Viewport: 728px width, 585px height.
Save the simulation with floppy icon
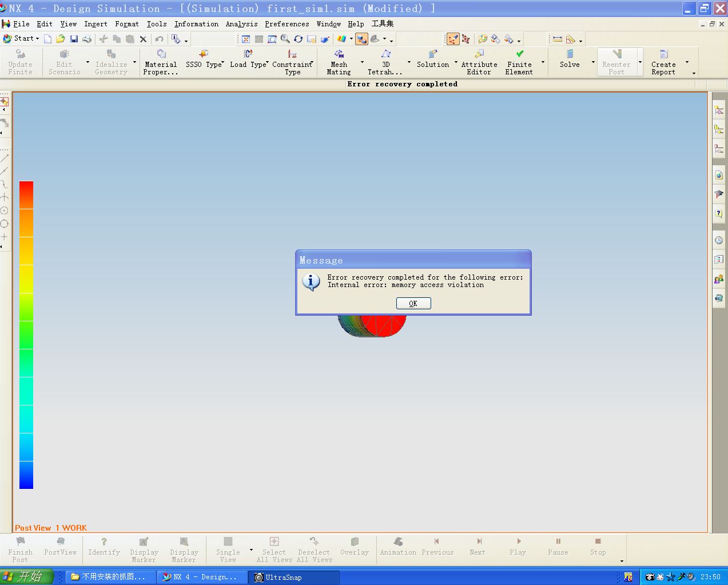pos(74,39)
